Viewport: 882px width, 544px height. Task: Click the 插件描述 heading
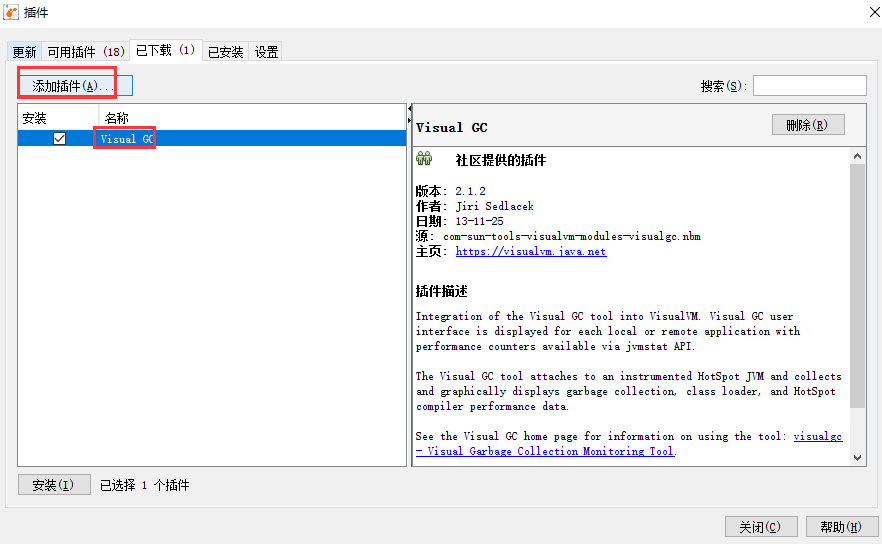pyautogui.click(x=442, y=291)
